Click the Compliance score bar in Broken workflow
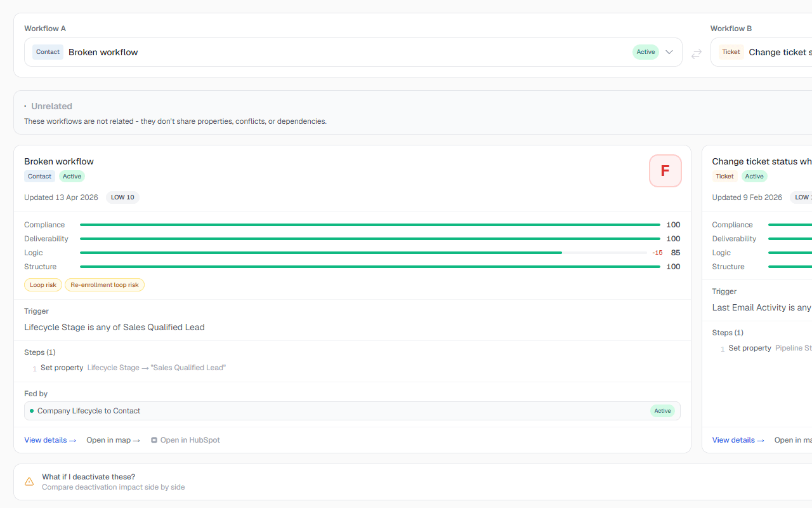Screen dimensions: 812x508 (370, 225)
